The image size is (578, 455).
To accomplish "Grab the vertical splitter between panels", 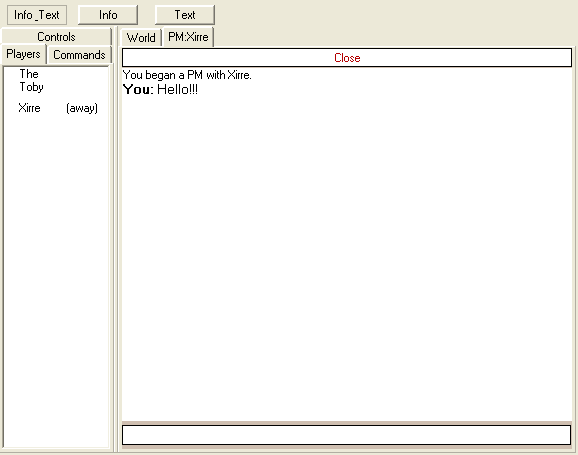I will point(116,240).
